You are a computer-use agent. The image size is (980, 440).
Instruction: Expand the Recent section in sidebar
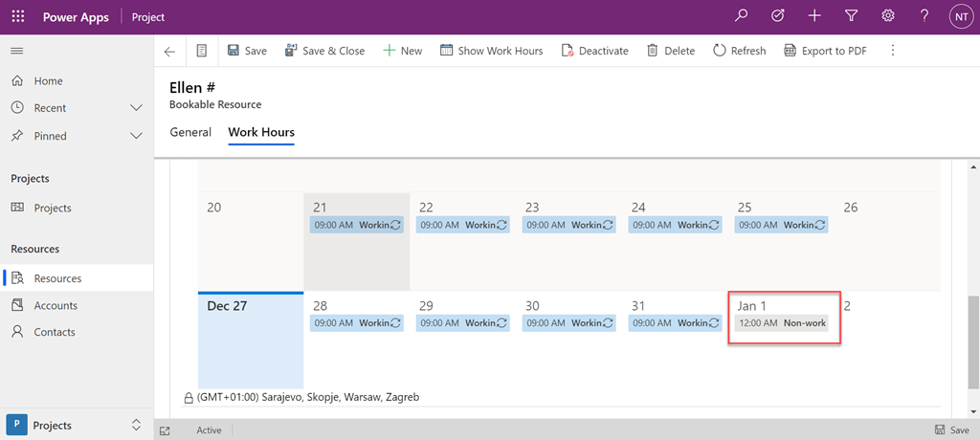[x=136, y=108]
